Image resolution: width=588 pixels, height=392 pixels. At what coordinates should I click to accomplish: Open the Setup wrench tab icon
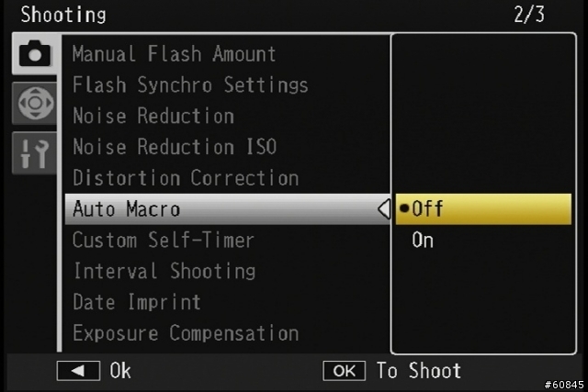pos(35,153)
